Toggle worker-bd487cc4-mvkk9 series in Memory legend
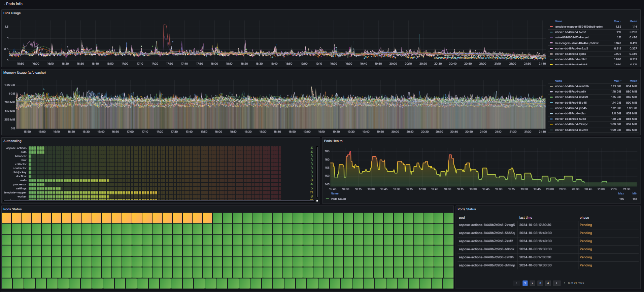This screenshot has height=292, width=644. pos(571,97)
